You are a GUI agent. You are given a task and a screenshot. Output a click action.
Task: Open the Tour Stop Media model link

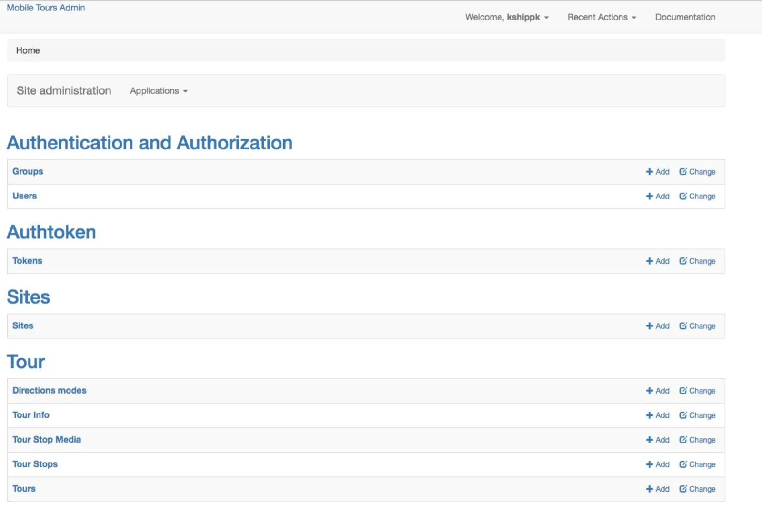tap(47, 440)
